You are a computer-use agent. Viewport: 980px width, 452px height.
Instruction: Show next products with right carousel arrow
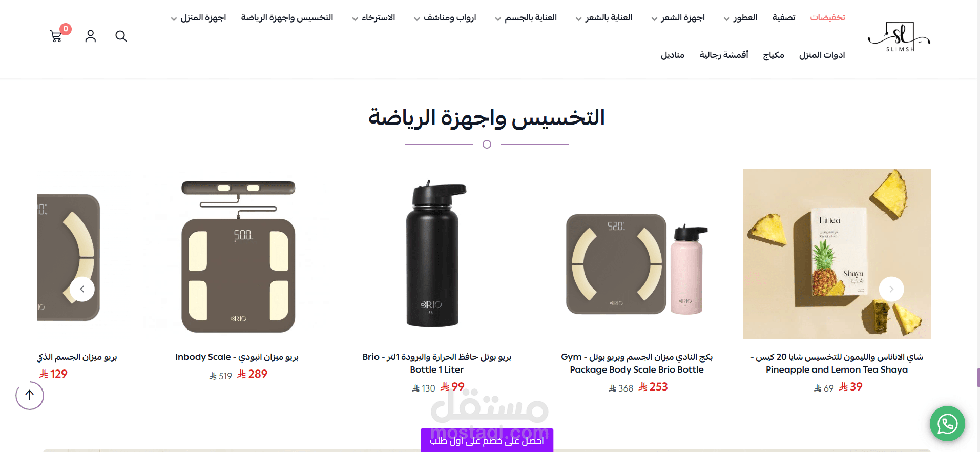891,289
